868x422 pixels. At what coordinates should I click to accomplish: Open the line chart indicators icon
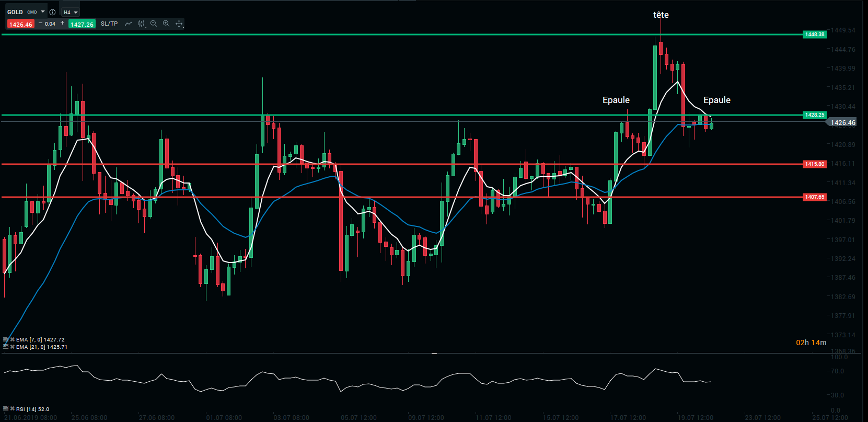point(128,24)
